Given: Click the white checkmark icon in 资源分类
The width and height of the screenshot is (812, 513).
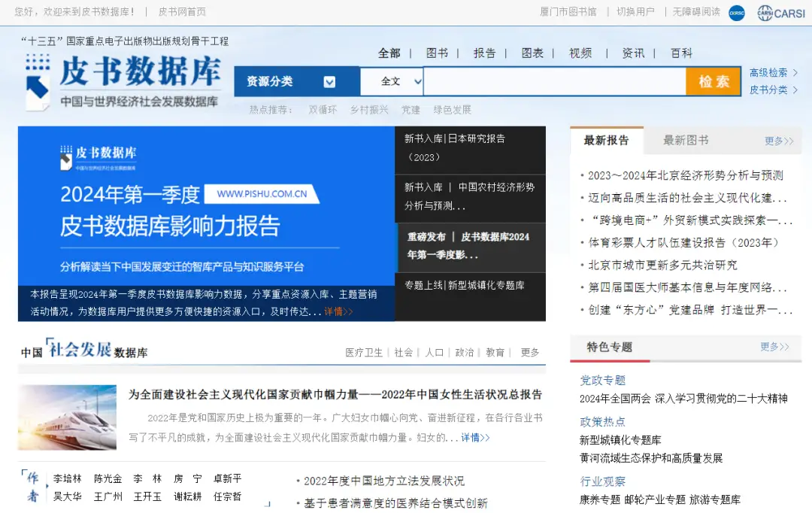Looking at the screenshot, I should (x=329, y=82).
